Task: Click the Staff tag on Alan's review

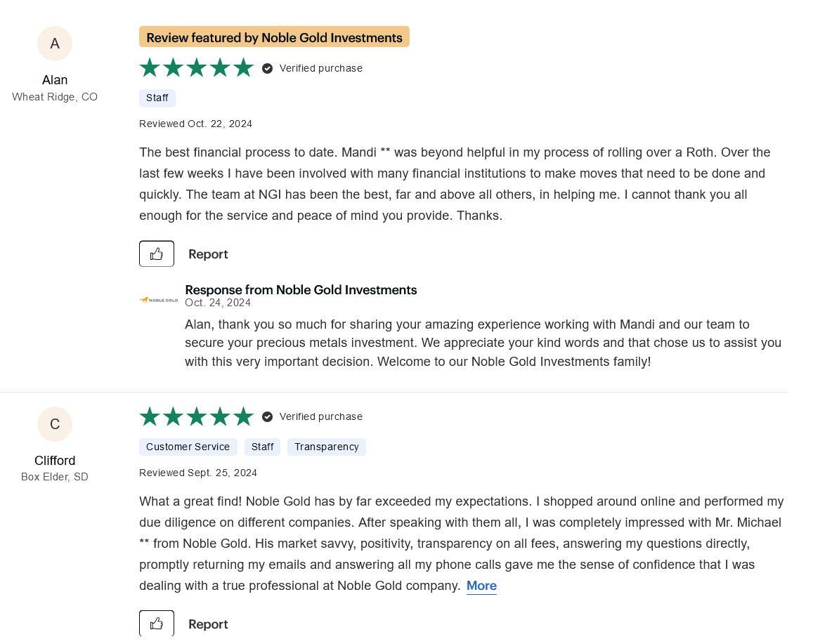Action: tap(157, 98)
